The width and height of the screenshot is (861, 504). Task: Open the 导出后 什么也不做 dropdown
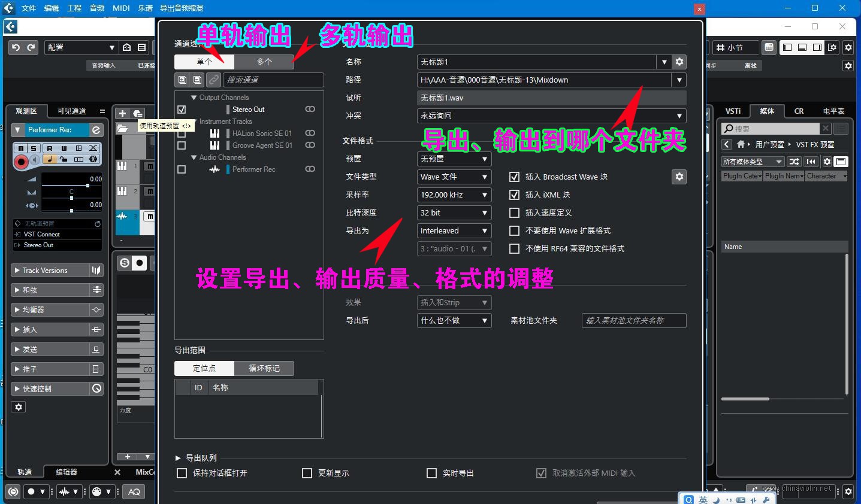454,320
